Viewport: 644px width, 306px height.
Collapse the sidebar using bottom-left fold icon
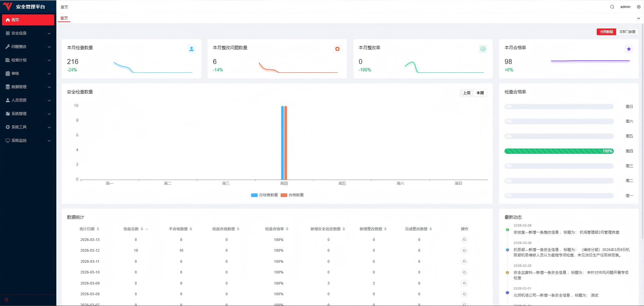(x=6, y=300)
